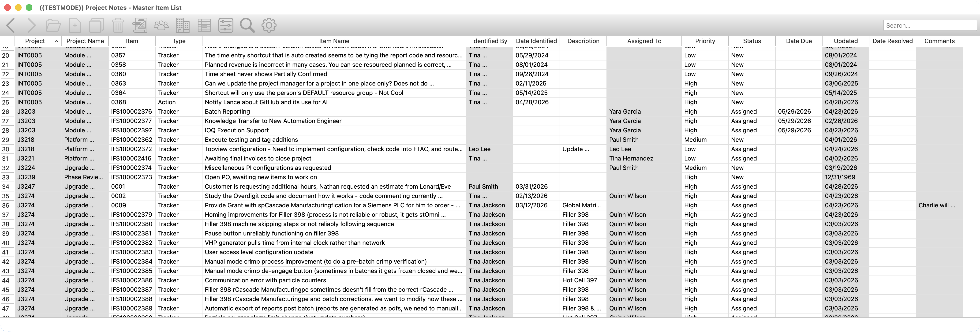980x332 pixels.
Task: Click the 'Update ...' description cell
Action: pos(583,149)
